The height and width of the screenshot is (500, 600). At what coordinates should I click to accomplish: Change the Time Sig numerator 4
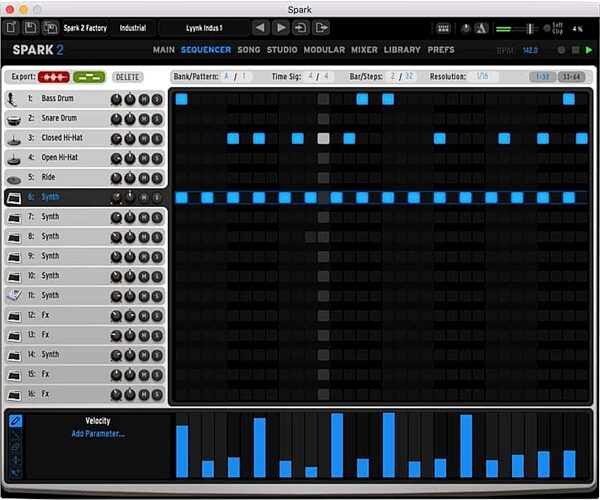(311, 77)
